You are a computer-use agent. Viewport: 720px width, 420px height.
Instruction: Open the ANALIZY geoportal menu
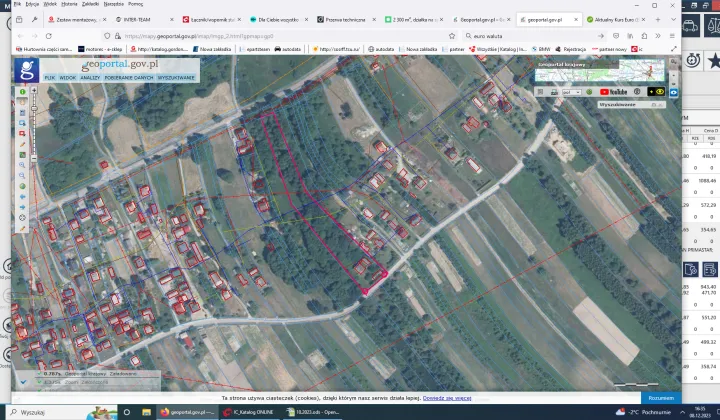tap(90, 78)
